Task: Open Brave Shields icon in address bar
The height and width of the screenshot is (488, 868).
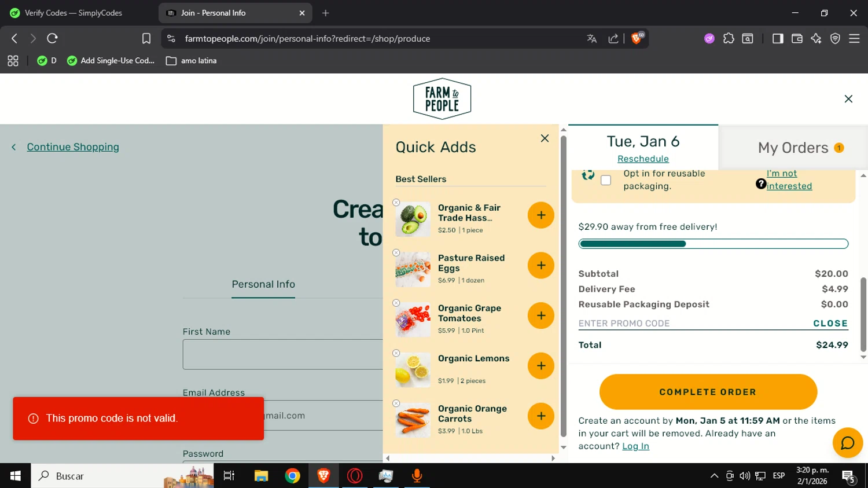Action: [637, 39]
